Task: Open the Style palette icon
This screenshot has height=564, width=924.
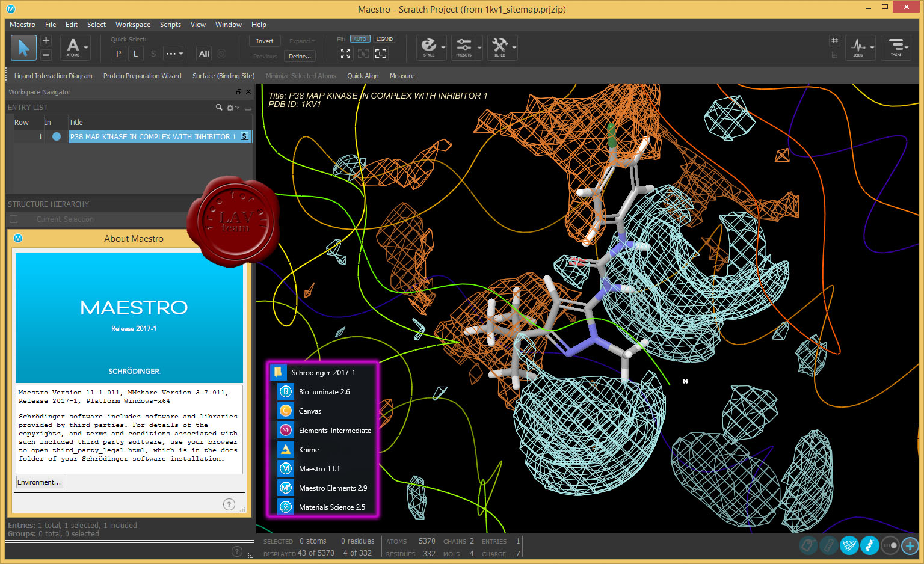Action: tap(429, 47)
